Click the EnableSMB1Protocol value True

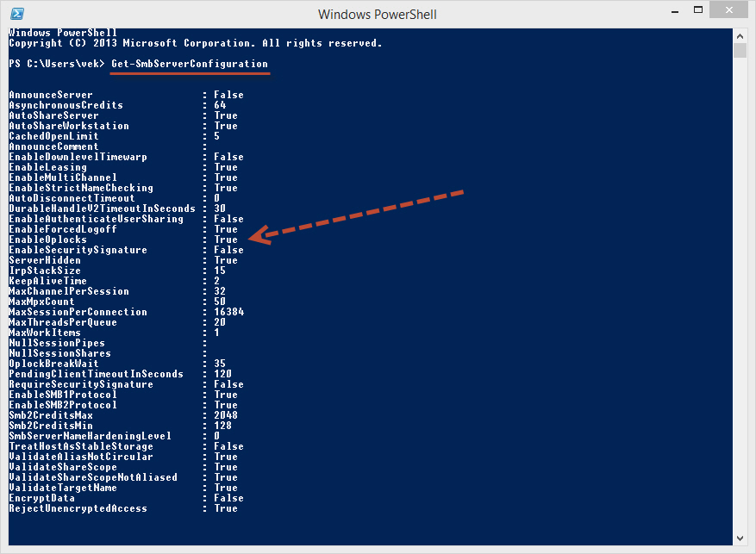pos(226,395)
